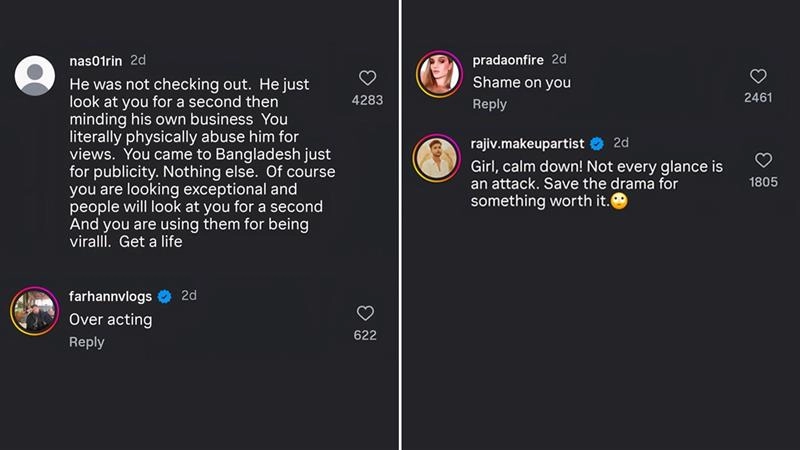Reply to the "Shame on you" comment
This screenshot has height=450, width=800.
click(490, 104)
